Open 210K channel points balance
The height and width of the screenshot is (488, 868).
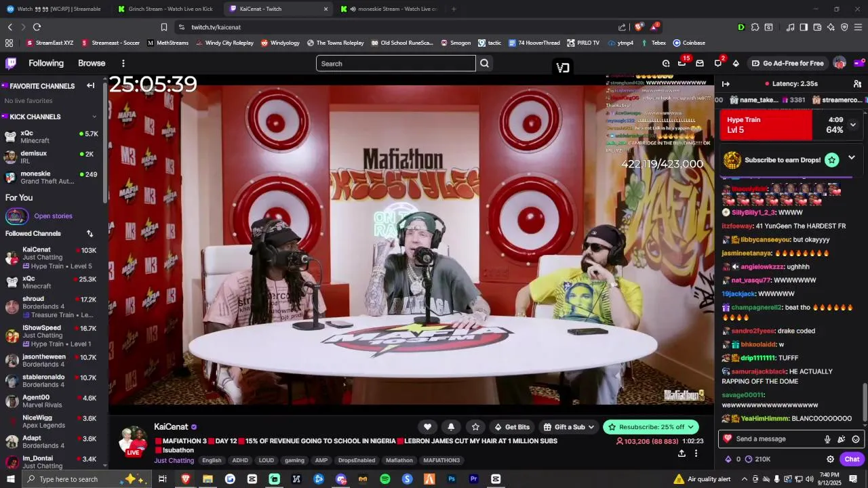point(758,459)
